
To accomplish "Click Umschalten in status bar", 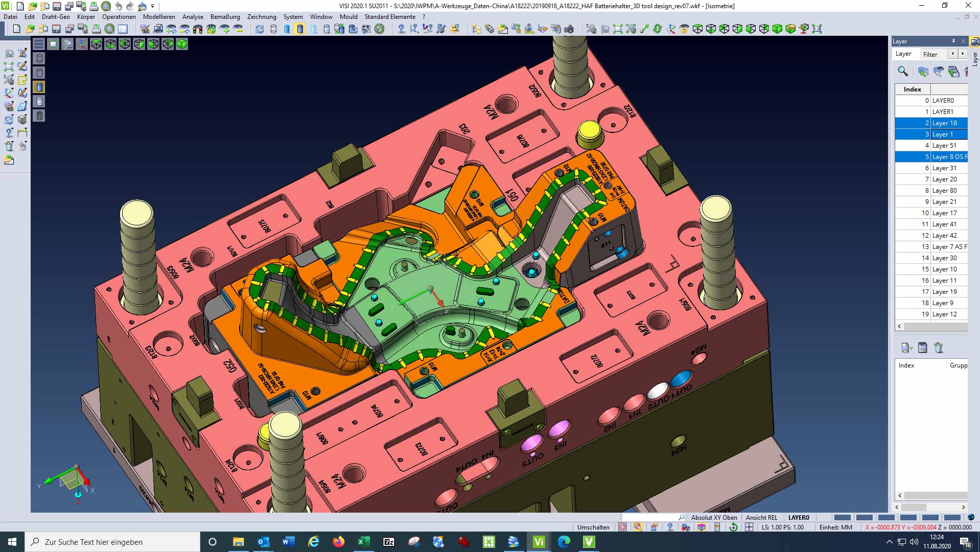I will point(593,527).
